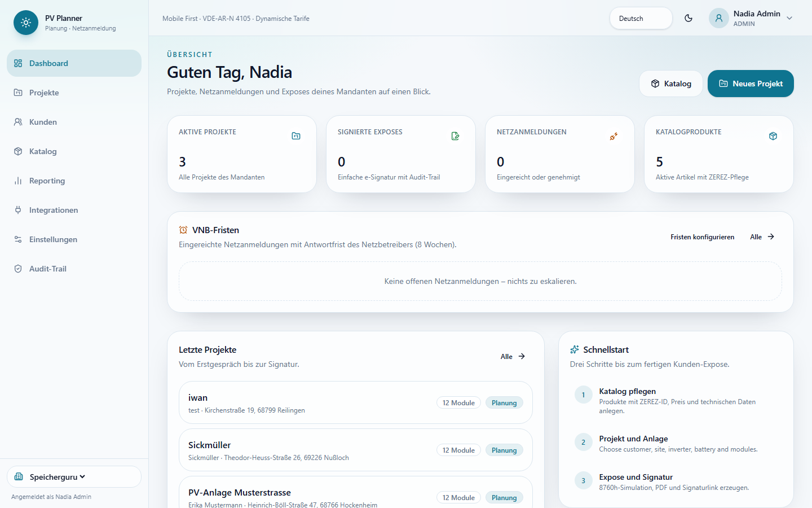The height and width of the screenshot is (508, 812).
Task: Click the PV Planner sun logo icon
Action: point(26,23)
